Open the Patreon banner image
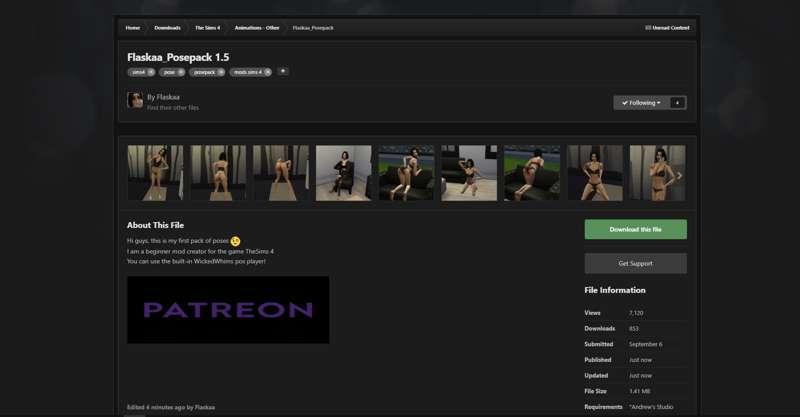The height and width of the screenshot is (417, 800). click(x=228, y=310)
